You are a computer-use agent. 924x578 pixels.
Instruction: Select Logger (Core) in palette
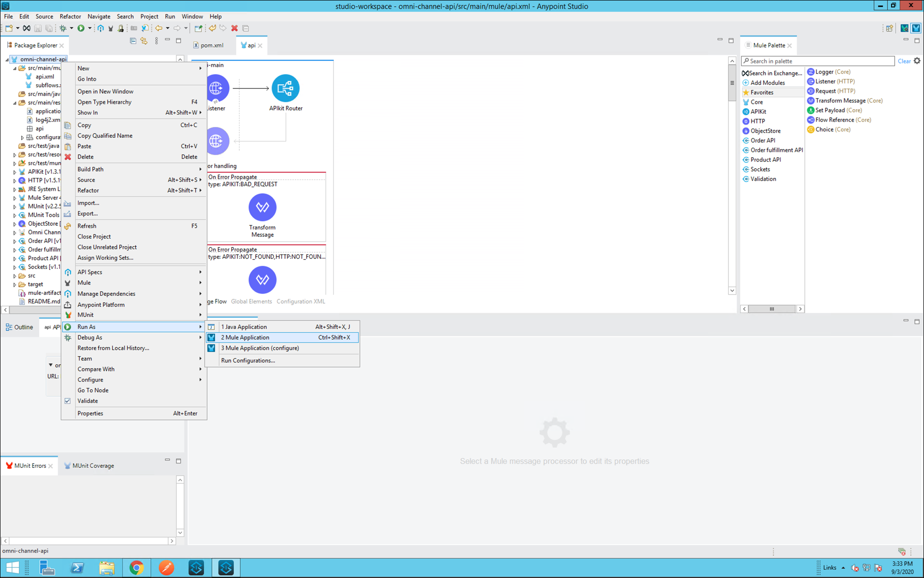point(828,72)
